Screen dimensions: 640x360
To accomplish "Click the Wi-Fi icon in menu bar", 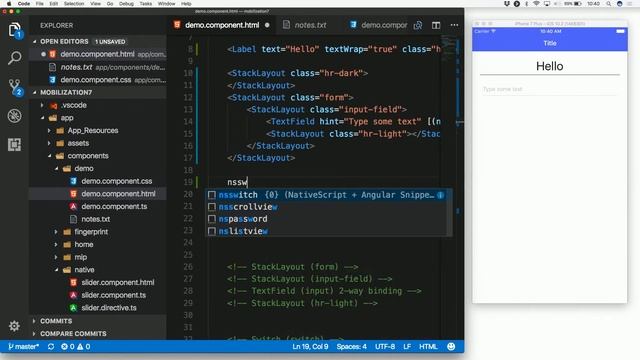I will coord(536,4).
